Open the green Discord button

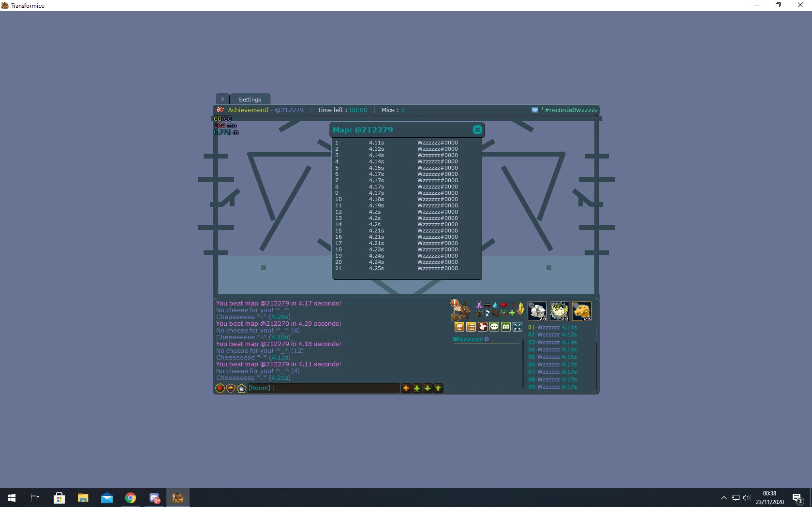coord(506,327)
